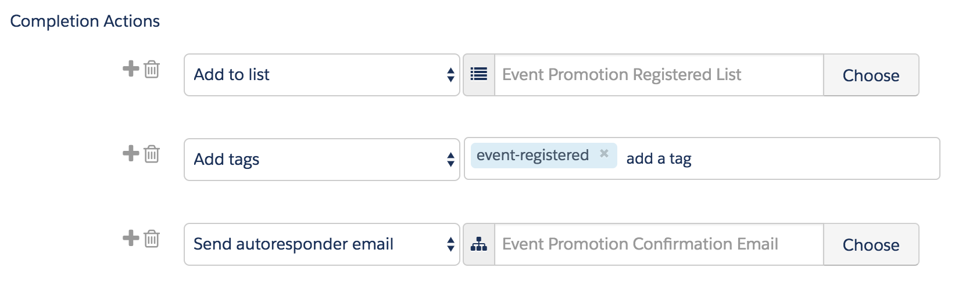Open the Add to list action dropdown

click(322, 75)
